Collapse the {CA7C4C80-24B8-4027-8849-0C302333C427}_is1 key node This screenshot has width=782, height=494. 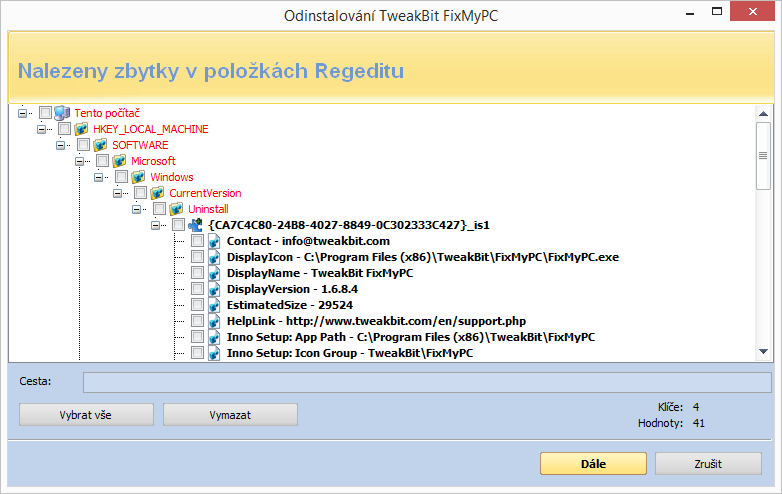coord(155,225)
